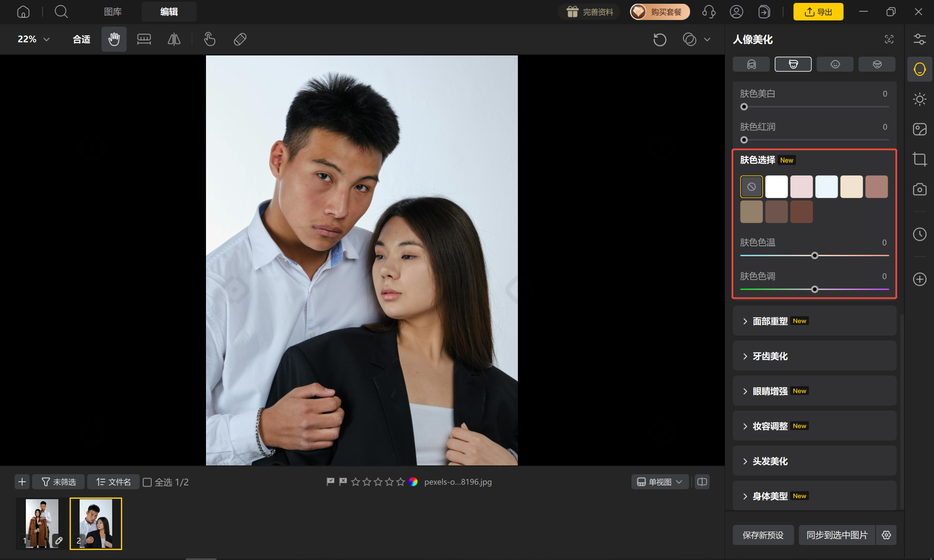Choose the pale pink skin tone swatch

pyautogui.click(x=801, y=187)
